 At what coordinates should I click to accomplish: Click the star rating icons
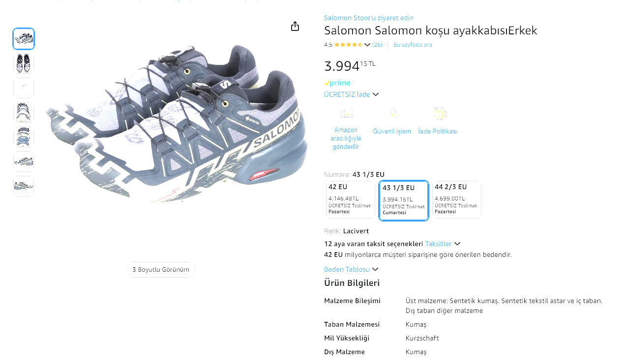pos(348,45)
